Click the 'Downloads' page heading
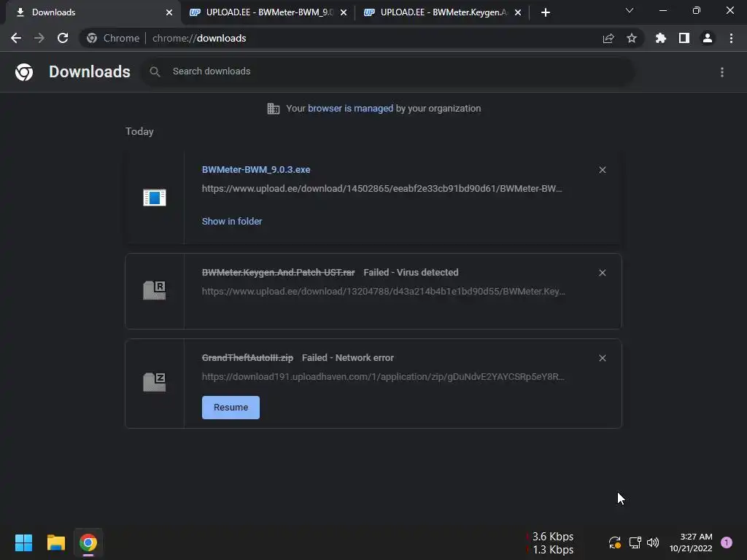Viewport: 747px width, 560px height. tap(90, 72)
